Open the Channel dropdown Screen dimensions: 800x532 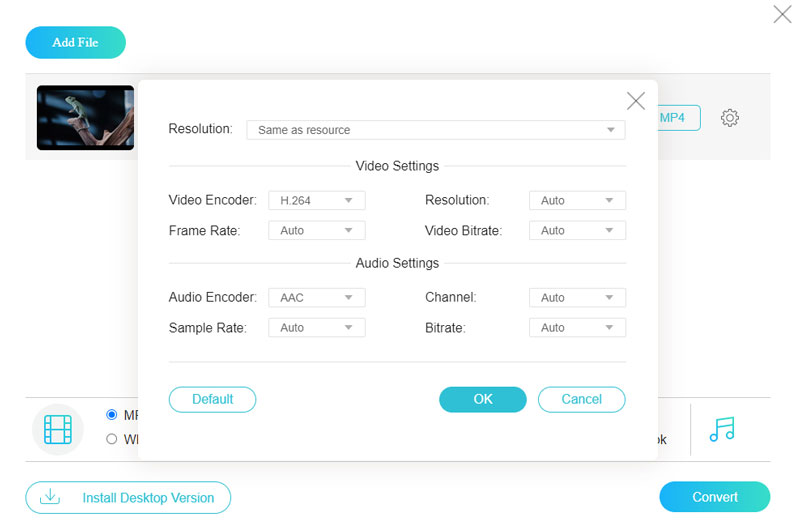[576, 298]
